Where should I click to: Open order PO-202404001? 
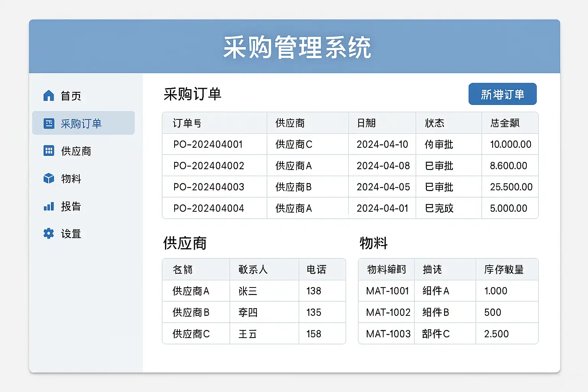click(x=208, y=144)
